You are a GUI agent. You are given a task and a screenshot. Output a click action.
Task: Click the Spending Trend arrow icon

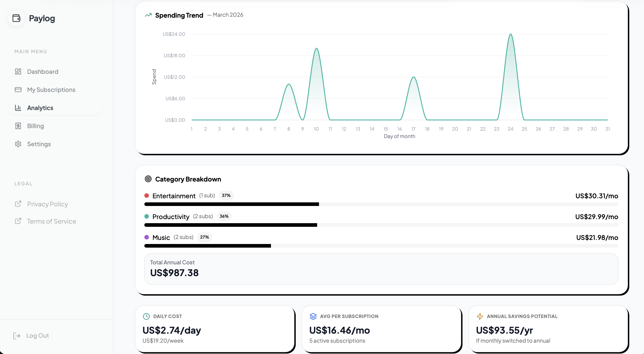coord(148,15)
